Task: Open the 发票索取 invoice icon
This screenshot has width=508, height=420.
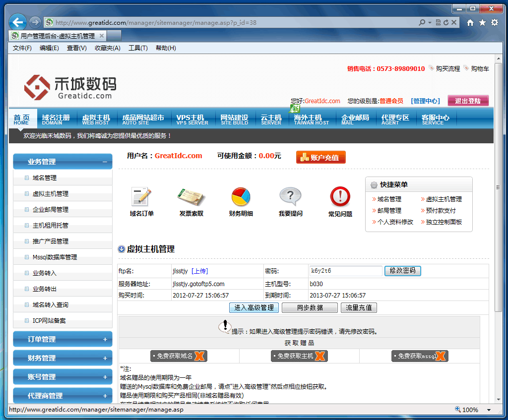Action: (x=191, y=197)
